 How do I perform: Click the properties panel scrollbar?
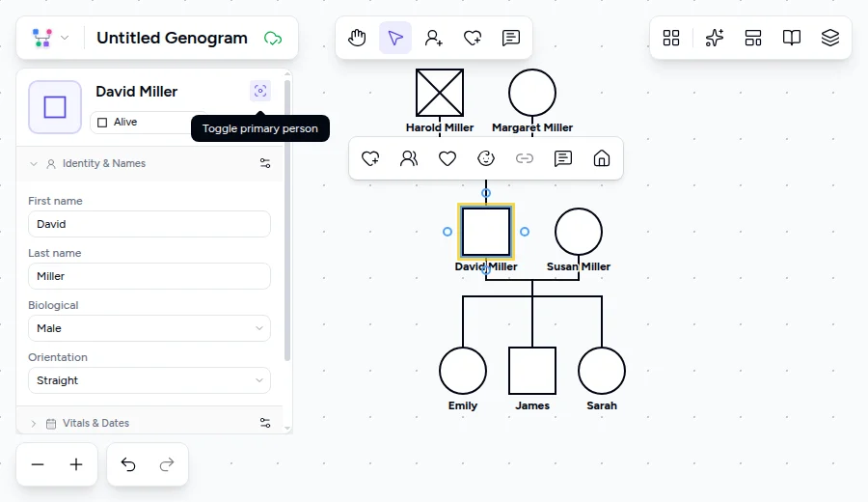click(286, 220)
